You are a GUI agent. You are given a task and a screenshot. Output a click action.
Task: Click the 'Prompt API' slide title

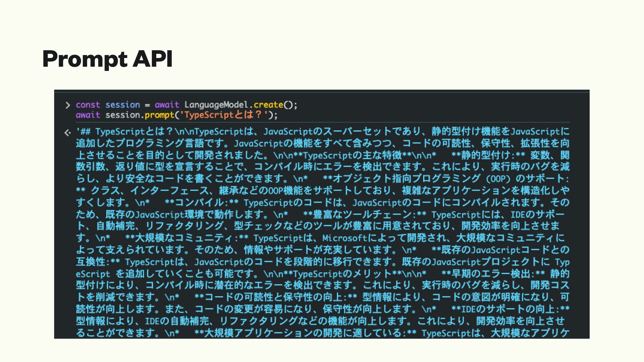107,59
